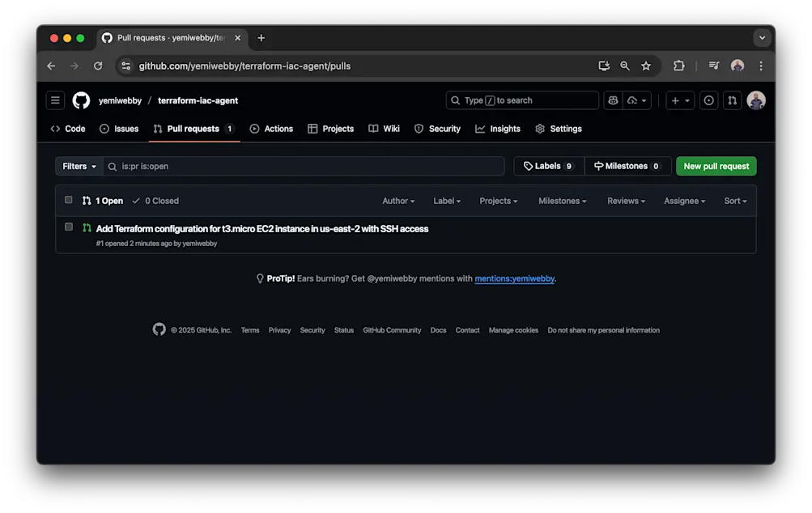The image size is (812, 513).
Task: Click Manage cookies in footer
Action: (514, 330)
